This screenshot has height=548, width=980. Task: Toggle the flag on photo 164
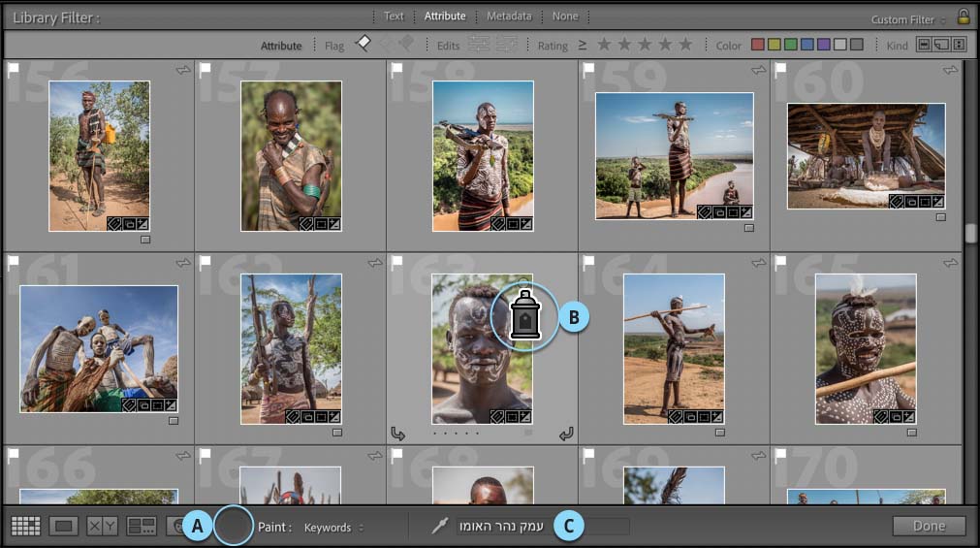click(589, 264)
